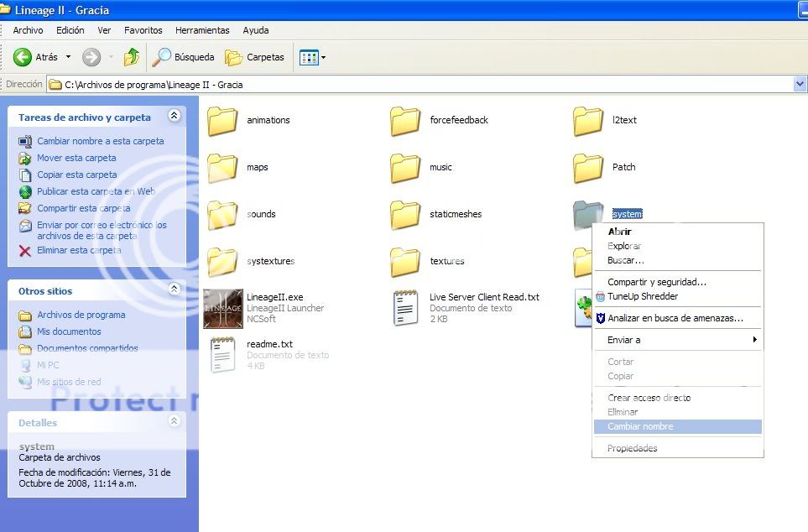The image size is (808, 532).
Task: Click the address bar path field
Action: (x=420, y=85)
